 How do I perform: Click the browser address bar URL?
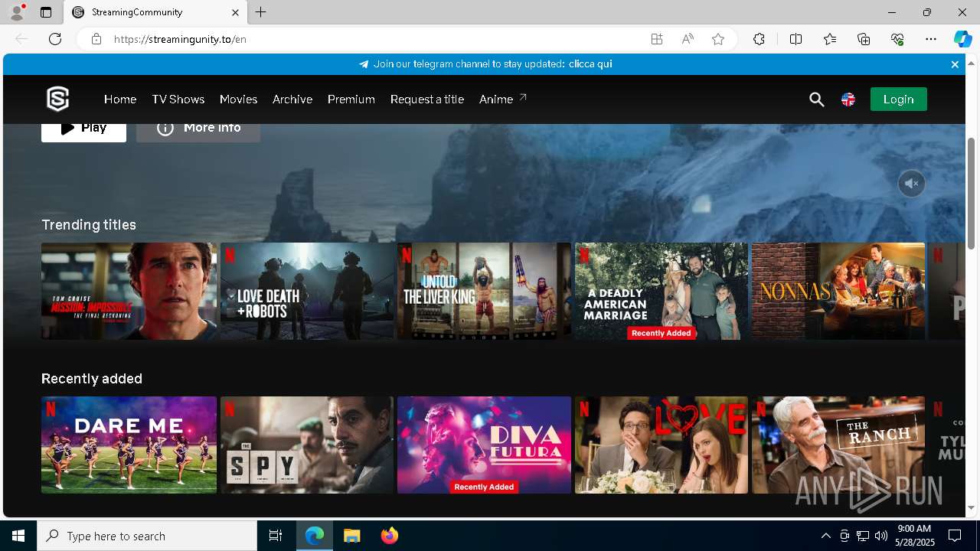coord(180,39)
